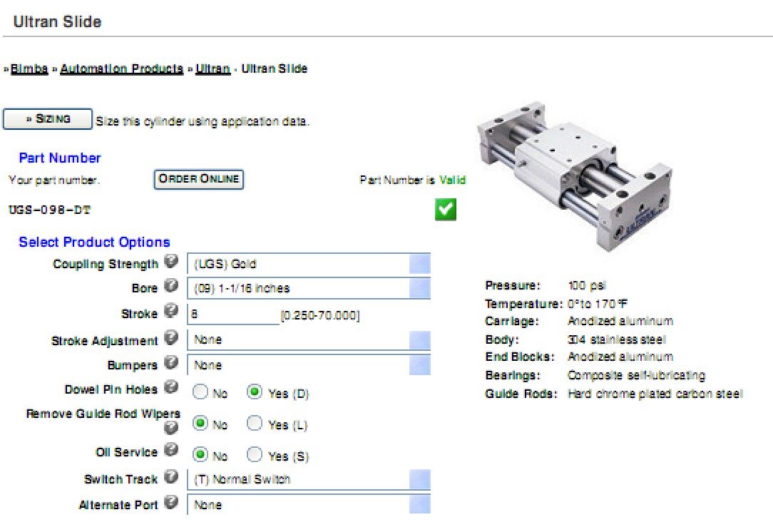Expand the Alternate Port dropdown
This screenshot has width=773, height=532.
coord(309,505)
